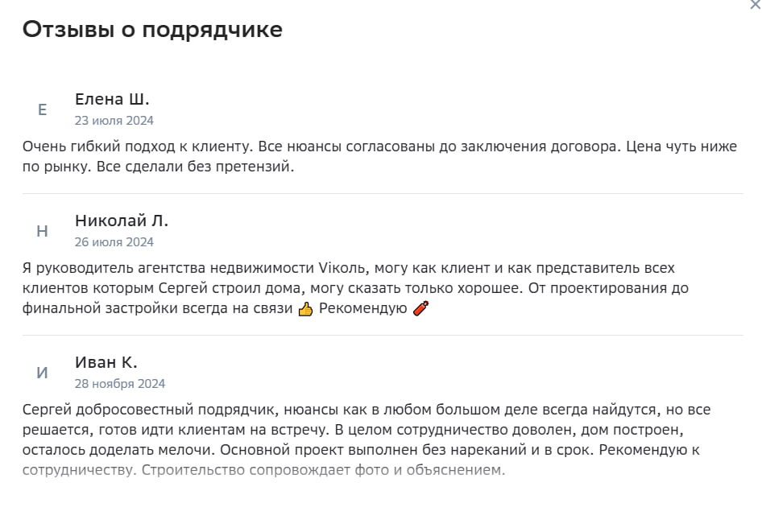Click Иван's review about добросовестный подрядчик

pos(367,439)
